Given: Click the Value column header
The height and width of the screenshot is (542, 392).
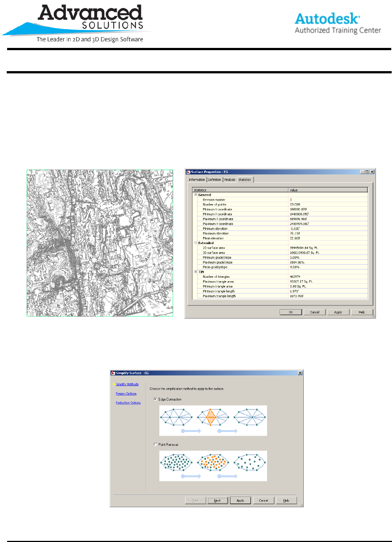Looking at the screenshot, I should pos(328,190).
